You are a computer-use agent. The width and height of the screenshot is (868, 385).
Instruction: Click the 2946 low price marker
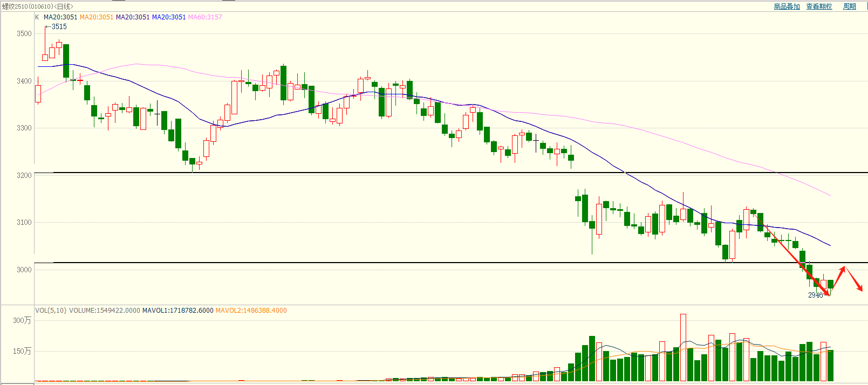[x=816, y=295]
